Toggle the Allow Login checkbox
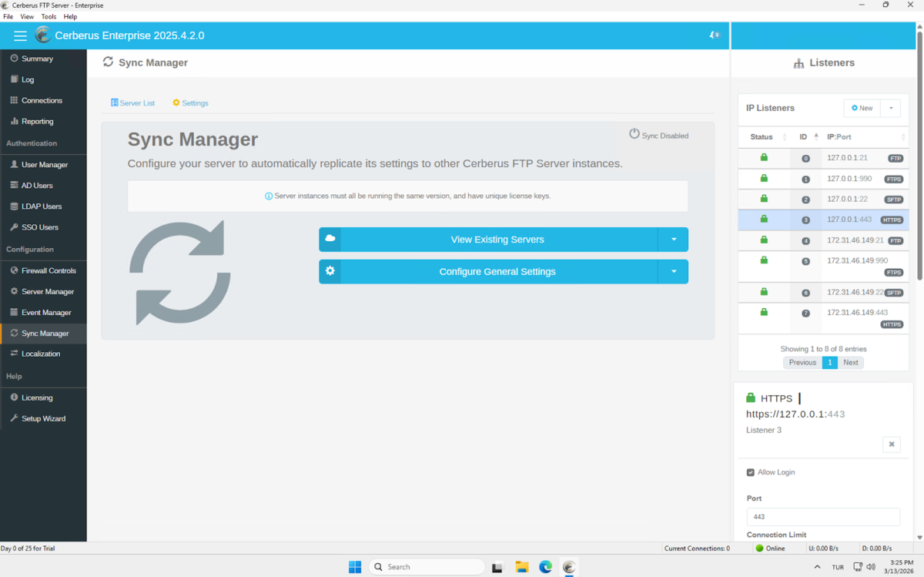The height and width of the screenshot is (577, 924). pos(751,472)
